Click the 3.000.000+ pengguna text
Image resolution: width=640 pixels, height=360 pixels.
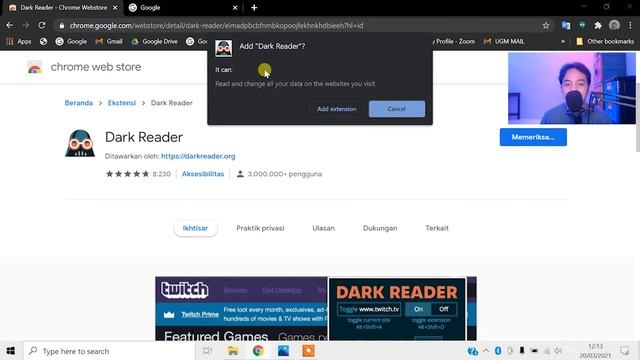point(284,174)
